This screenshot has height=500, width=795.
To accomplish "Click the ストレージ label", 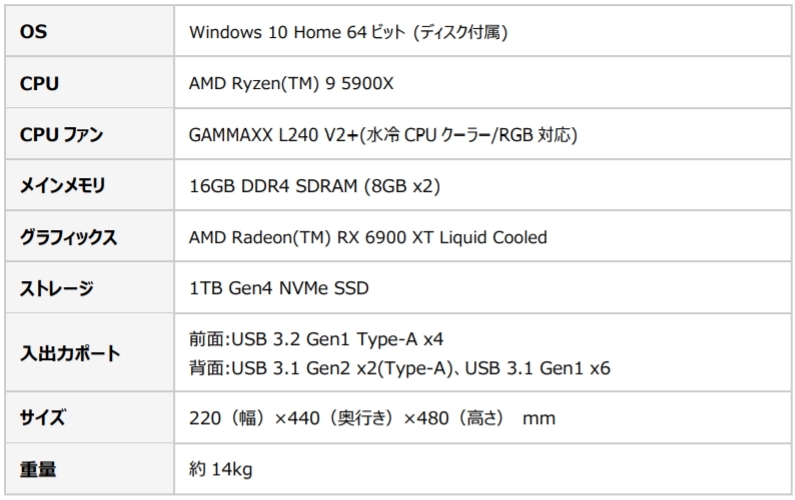I will (x=57, y=289).
